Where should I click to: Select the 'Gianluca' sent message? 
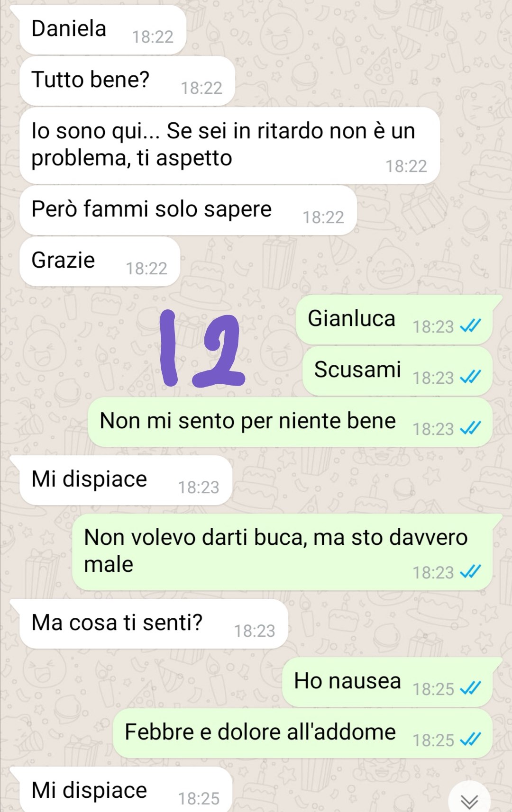coord(394,320)
